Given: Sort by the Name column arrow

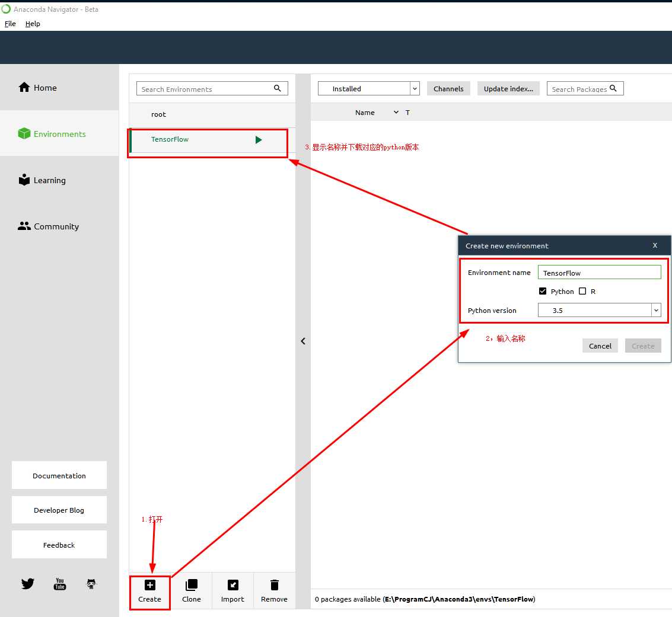Looking at the screenshot, I should click(396, 112).
